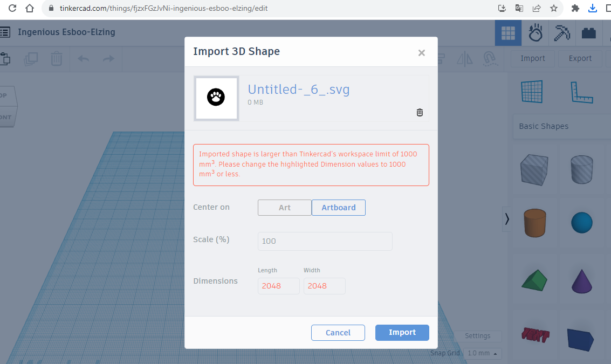Paste using the toolbar paste icon
Image resolution: width=611 pixels, height=364 pixels.
click(5, 58)
